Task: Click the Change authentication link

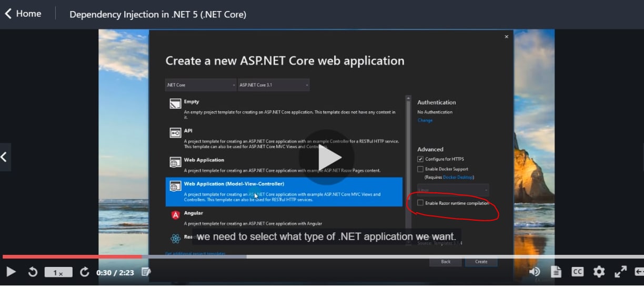Action: pyautogui.click(x=425, y=120)
